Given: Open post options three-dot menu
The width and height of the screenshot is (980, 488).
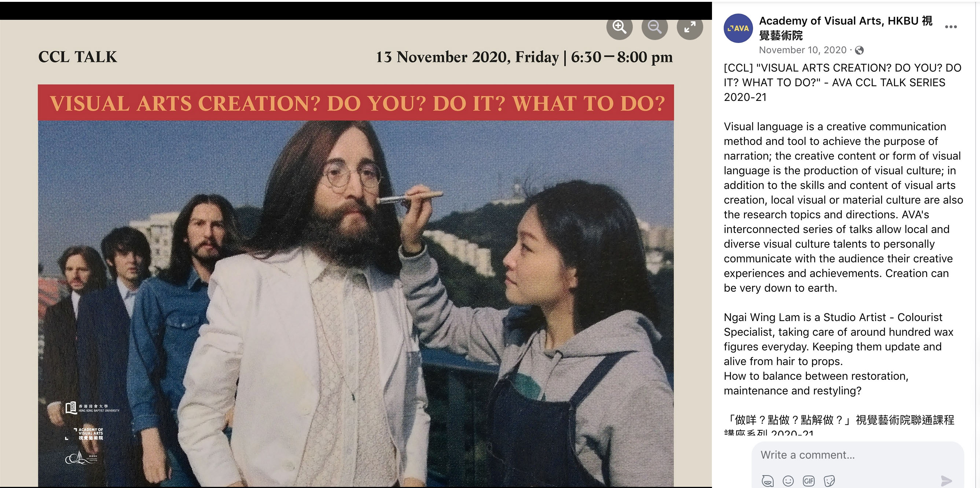Looking at the screenshot, I should tap(950, 27).
